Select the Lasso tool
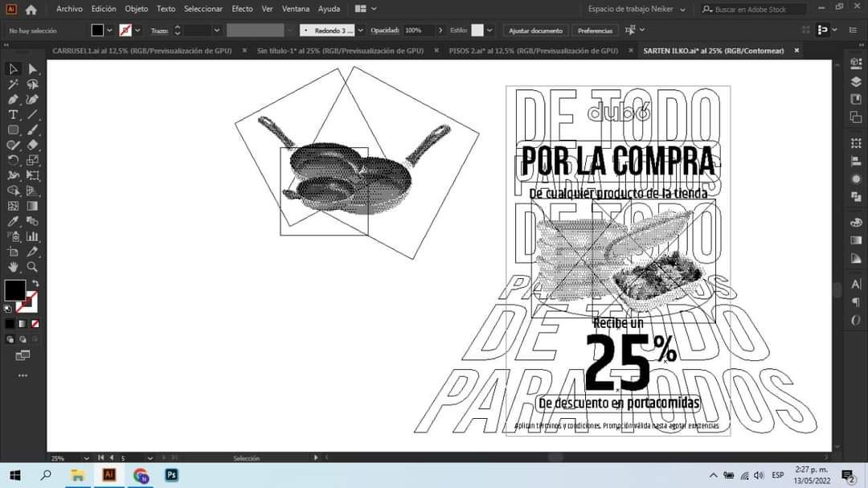This screenshot has width=868, height=488. 33,84
